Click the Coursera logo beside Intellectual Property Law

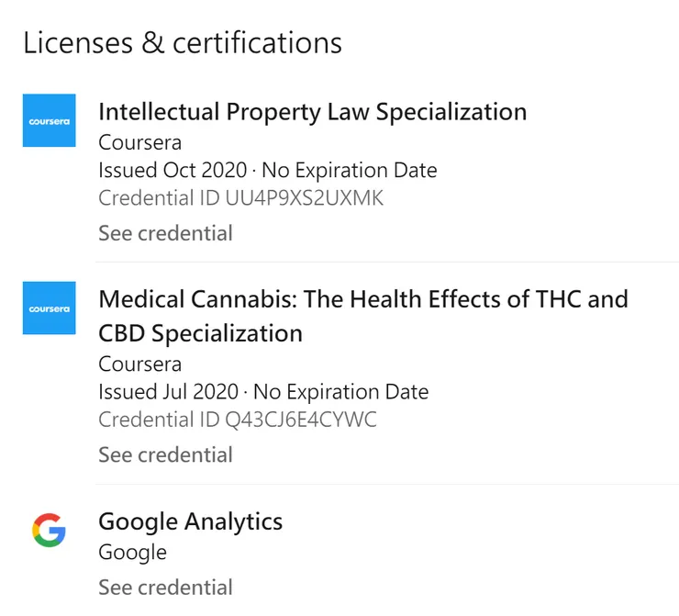point(49,120)
